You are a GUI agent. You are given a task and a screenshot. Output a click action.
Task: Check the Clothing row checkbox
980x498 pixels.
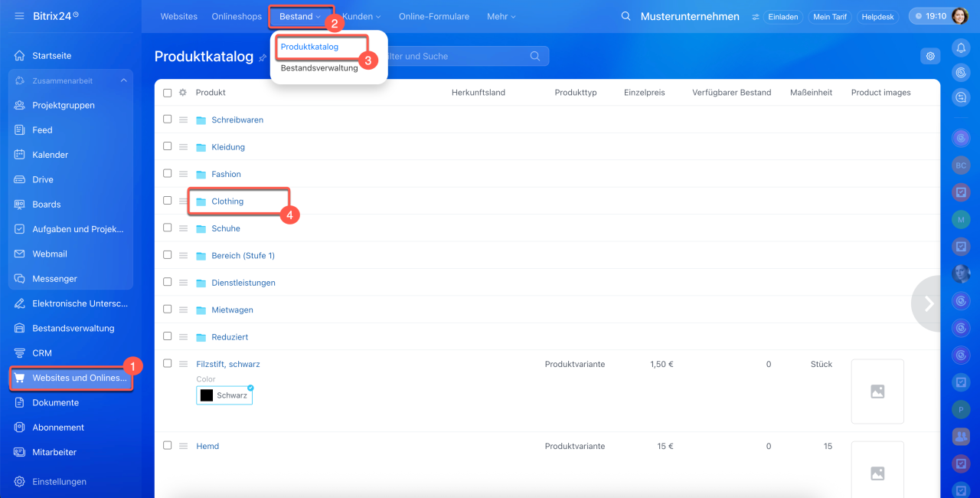(168, 201)
